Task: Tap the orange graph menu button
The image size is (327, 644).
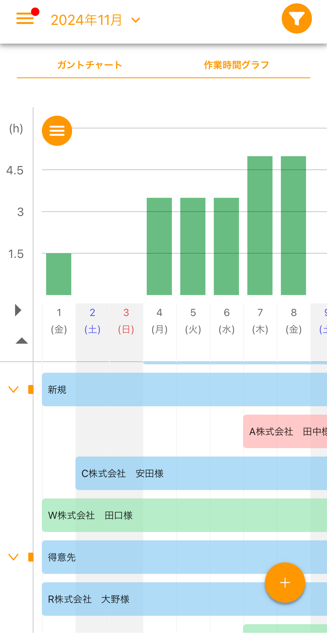Action: (57, 131)
